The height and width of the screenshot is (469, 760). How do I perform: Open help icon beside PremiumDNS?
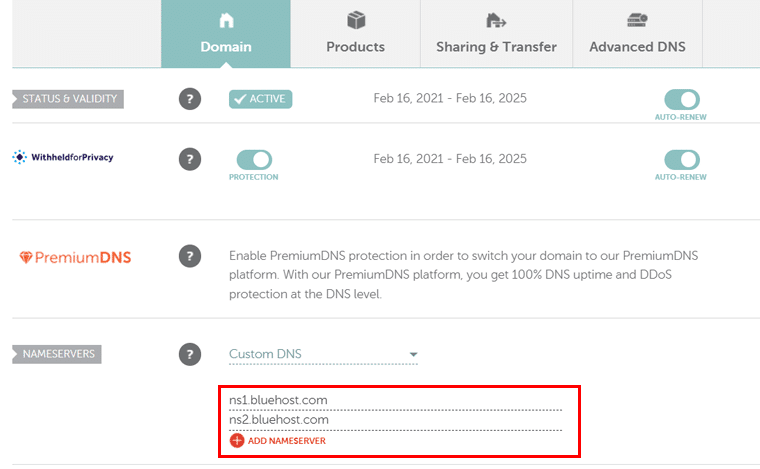pos(190,256)
